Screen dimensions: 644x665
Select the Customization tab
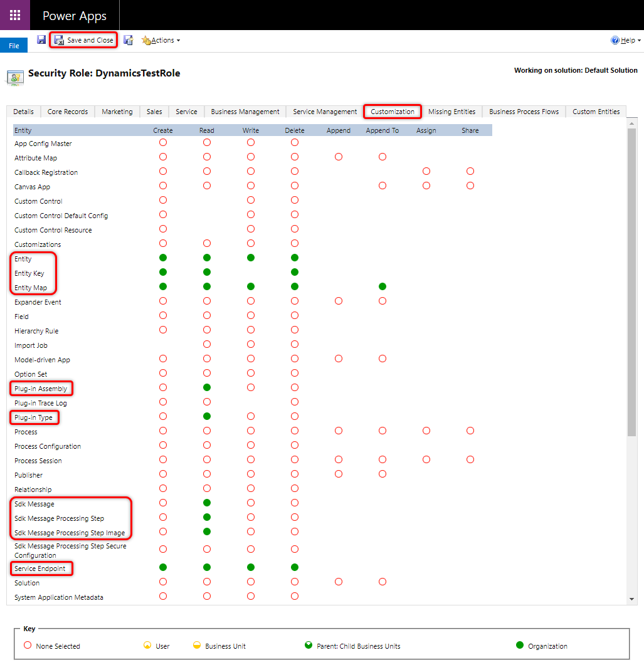[x=393, y=112]
